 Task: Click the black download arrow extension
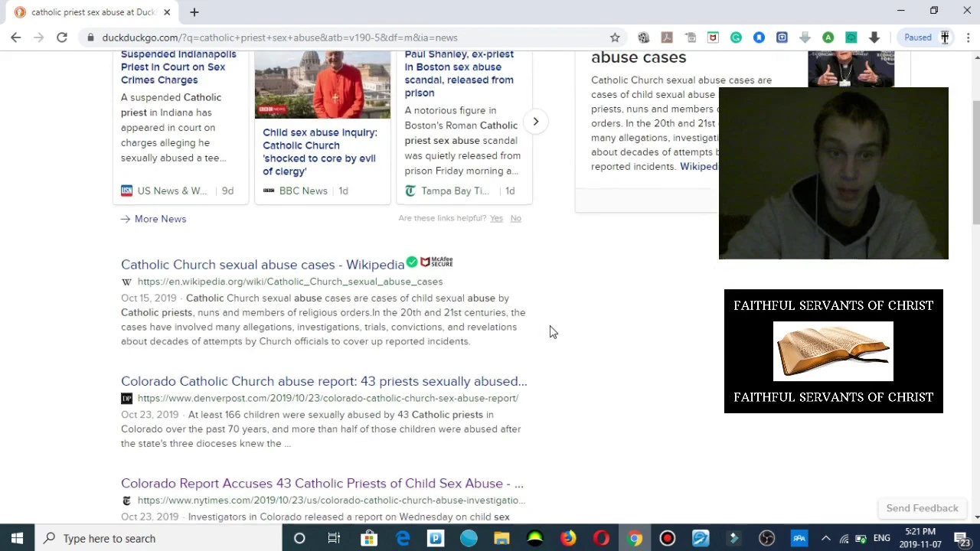874,37
